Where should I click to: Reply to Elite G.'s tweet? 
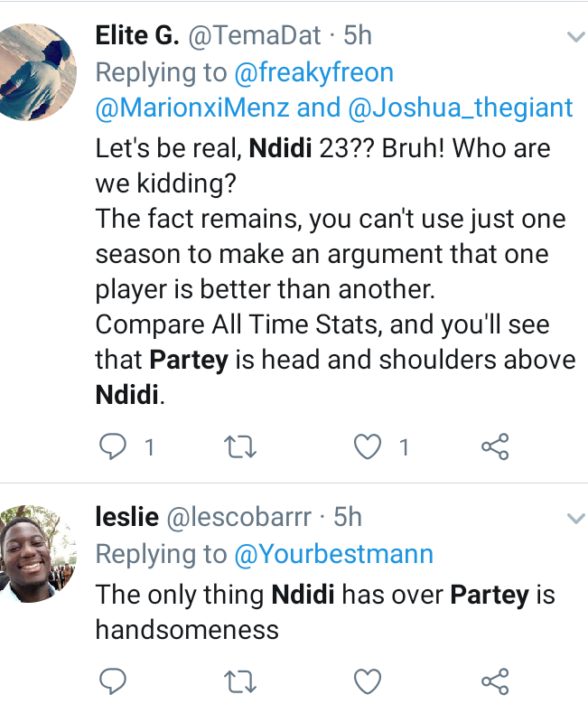[x=112, y=446]
